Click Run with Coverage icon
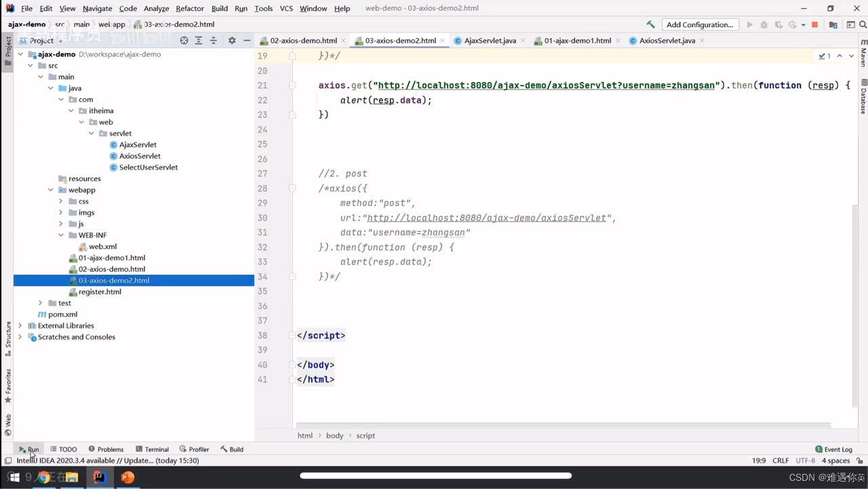Screen dimensions: 868x489 pyautogui.click(x=778, y=24)
